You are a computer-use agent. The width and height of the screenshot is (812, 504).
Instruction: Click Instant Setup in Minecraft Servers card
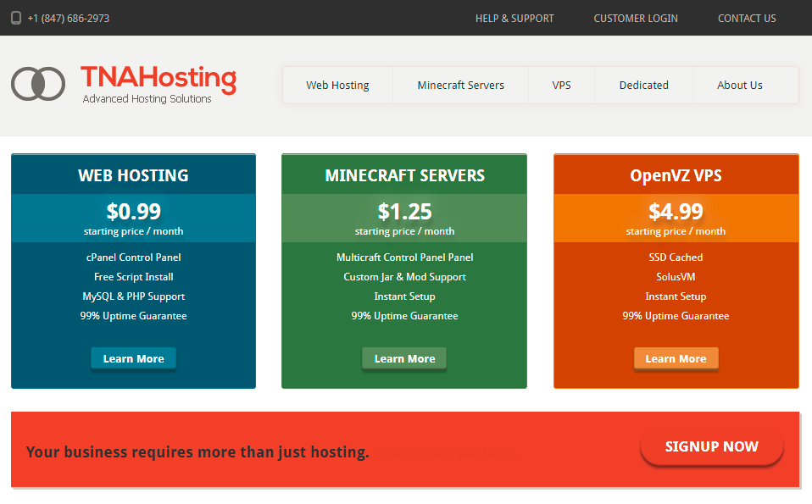click(x=404, y=296)
